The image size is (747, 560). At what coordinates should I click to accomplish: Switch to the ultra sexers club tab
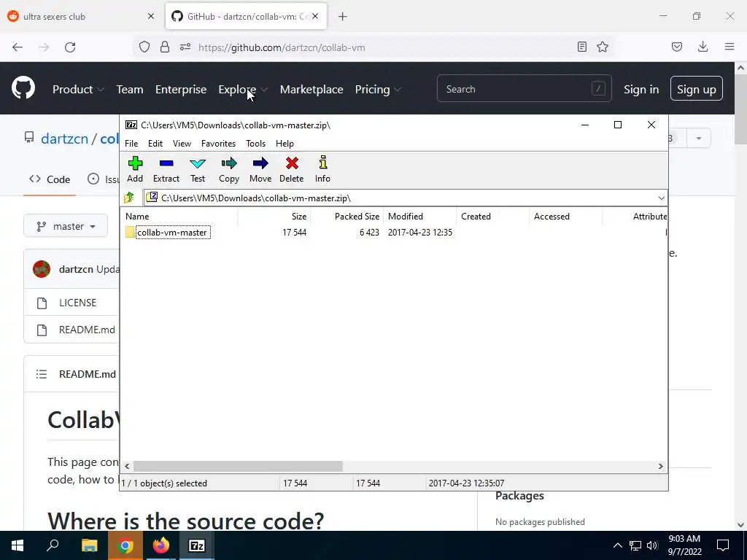click(81, 17)
